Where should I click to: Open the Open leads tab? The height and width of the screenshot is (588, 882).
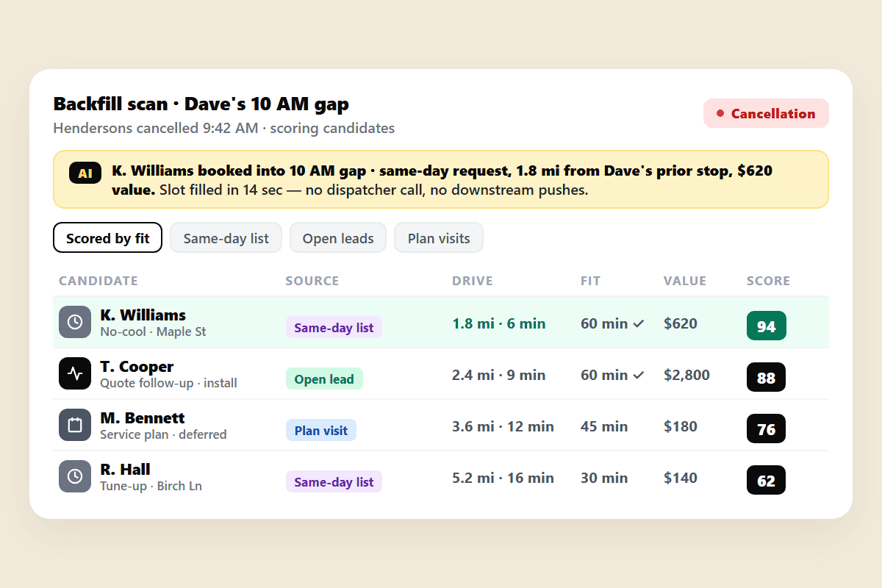[x=338, y=237]
